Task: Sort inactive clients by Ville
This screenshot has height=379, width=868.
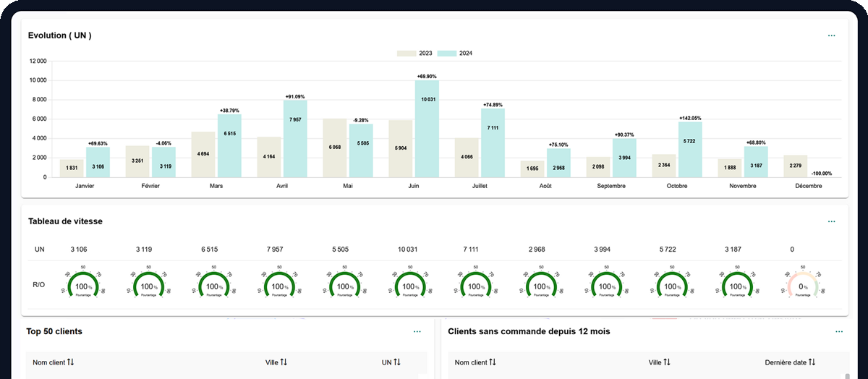Action: pyautogui.click(x=667, y=362)
